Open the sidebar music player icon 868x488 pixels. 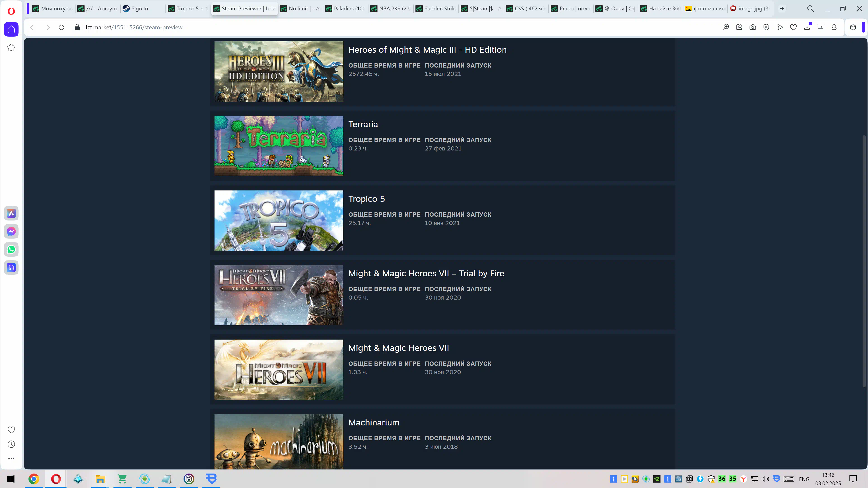[x=11, y=268]
